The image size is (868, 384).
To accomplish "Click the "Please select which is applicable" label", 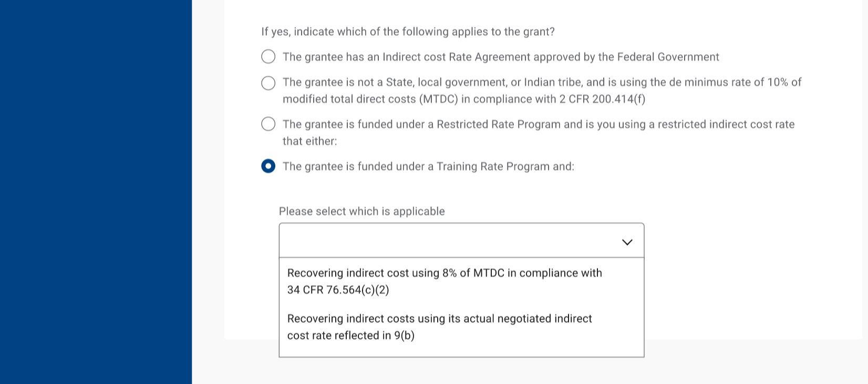I will pyautogui.click(x=361, y=211).
